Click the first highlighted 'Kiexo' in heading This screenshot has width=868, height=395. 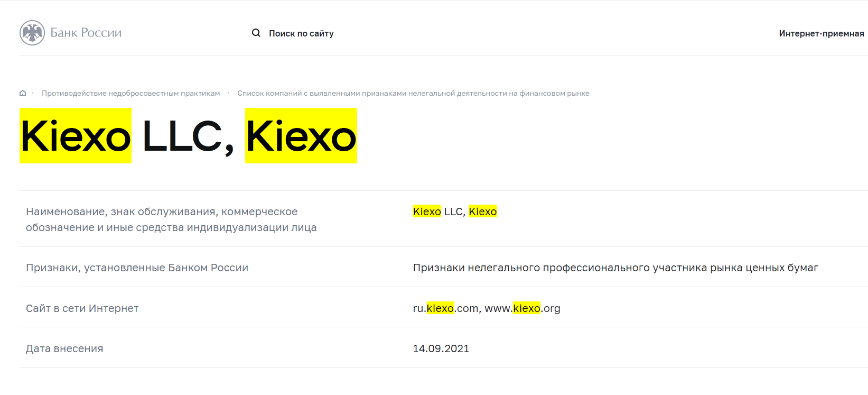tap(76, 136)
